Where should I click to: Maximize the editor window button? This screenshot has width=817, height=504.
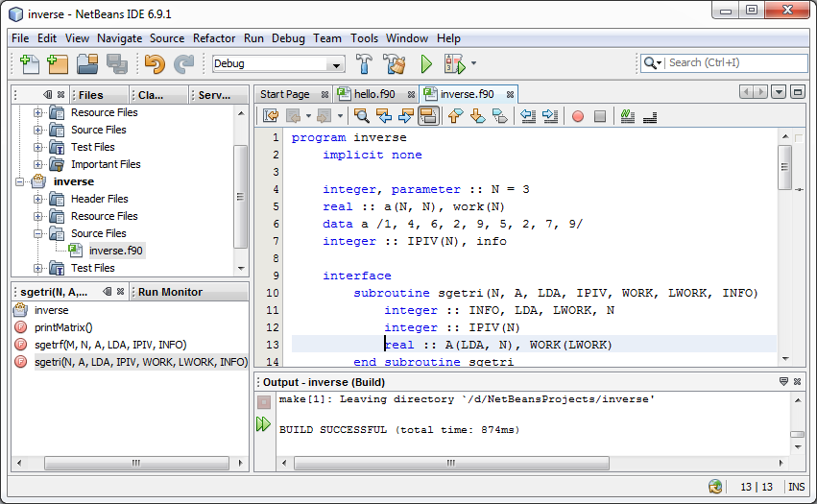click(x=797, y=92)
